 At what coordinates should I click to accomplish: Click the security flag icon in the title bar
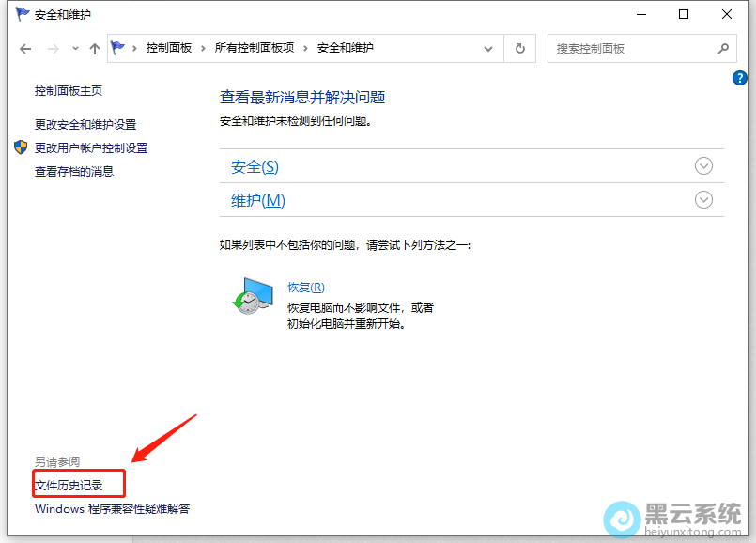21,14
